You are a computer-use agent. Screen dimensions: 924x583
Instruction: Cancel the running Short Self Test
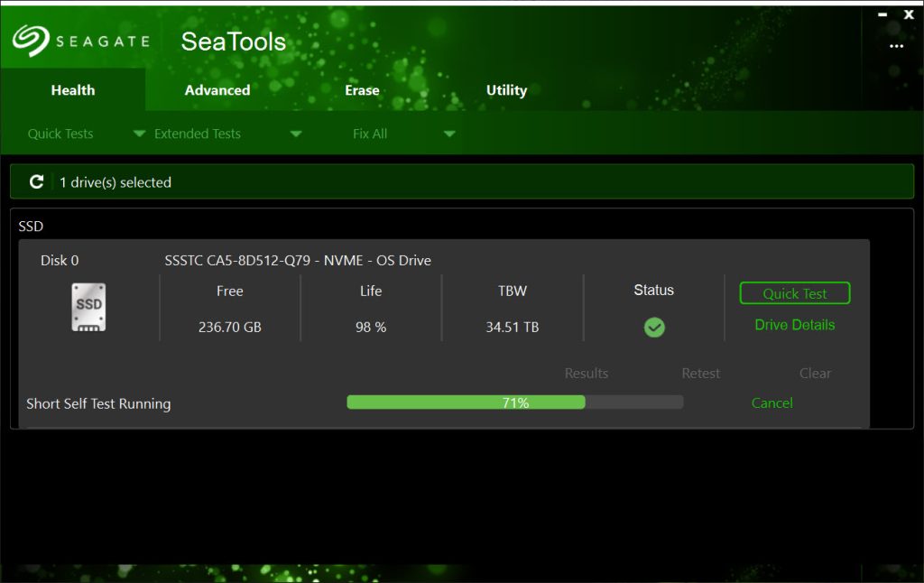click(x=772, y=403)
